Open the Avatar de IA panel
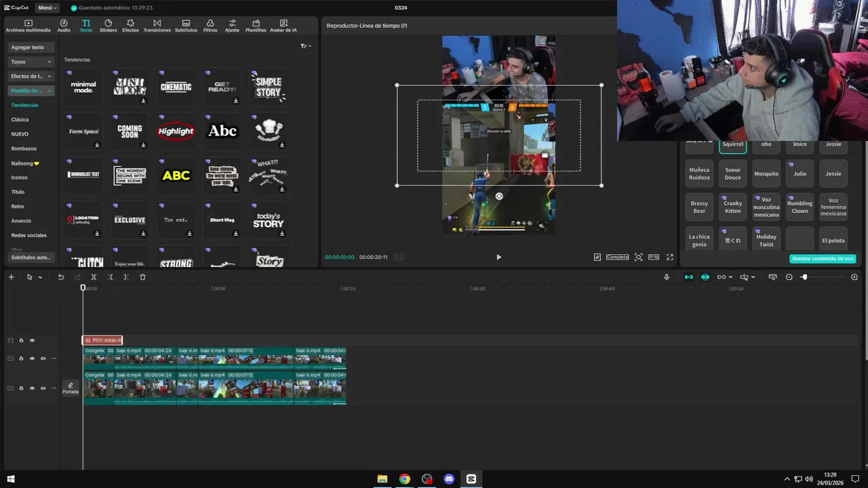The image size is (868, 488). [x=283, y=26]
